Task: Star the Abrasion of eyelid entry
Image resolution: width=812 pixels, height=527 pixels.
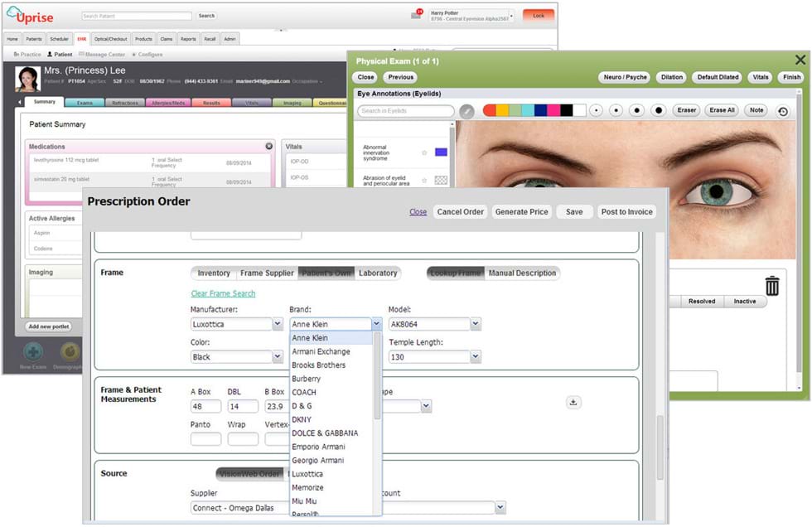Action: [424, 180]
